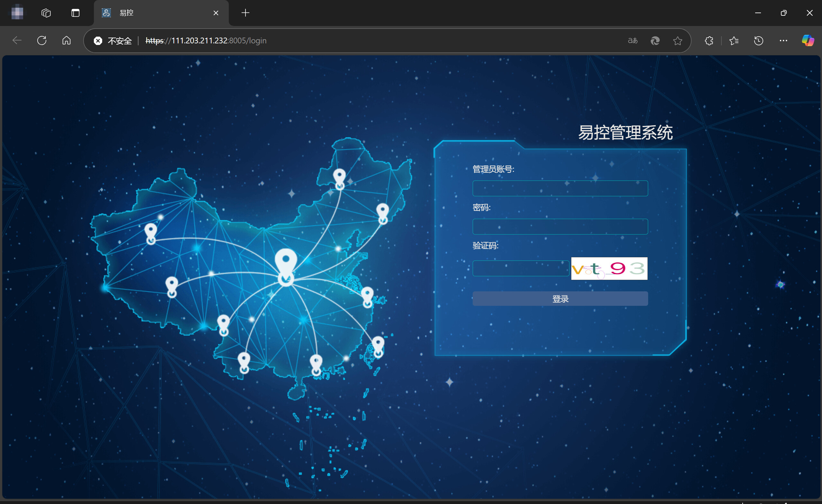
Task: Add this page to favorites star
Action: tap(677, 41)
